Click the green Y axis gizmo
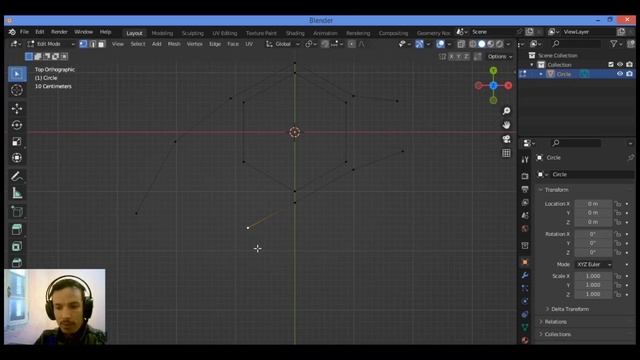This screenshot has height=360, width=640. [493, 71]
